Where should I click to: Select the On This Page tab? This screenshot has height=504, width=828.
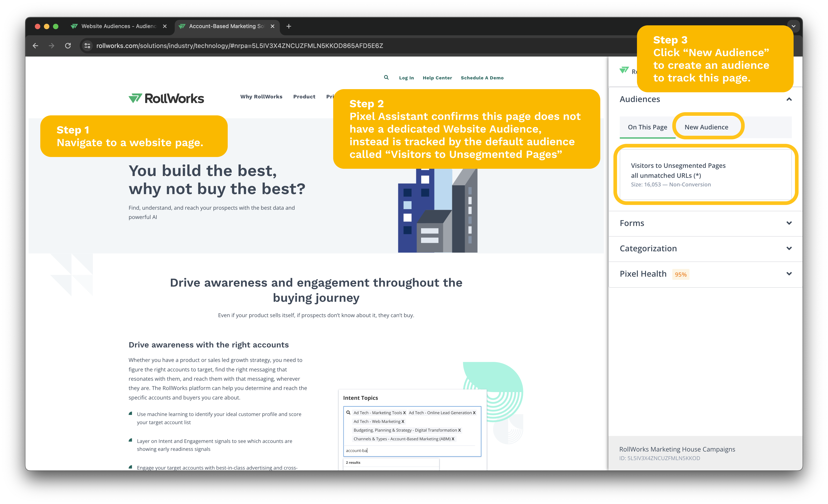647,127
